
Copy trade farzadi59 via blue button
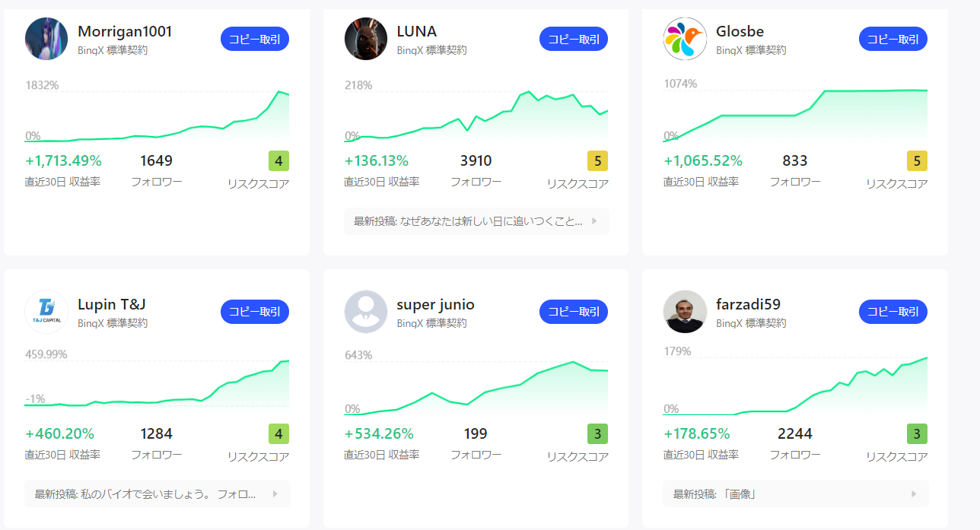pos(892,312)
